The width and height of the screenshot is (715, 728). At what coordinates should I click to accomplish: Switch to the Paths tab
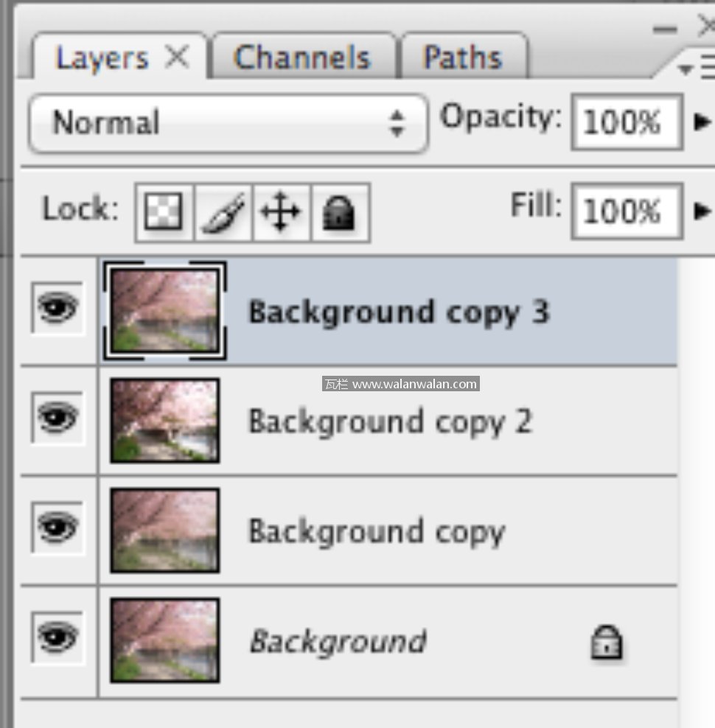463,58
